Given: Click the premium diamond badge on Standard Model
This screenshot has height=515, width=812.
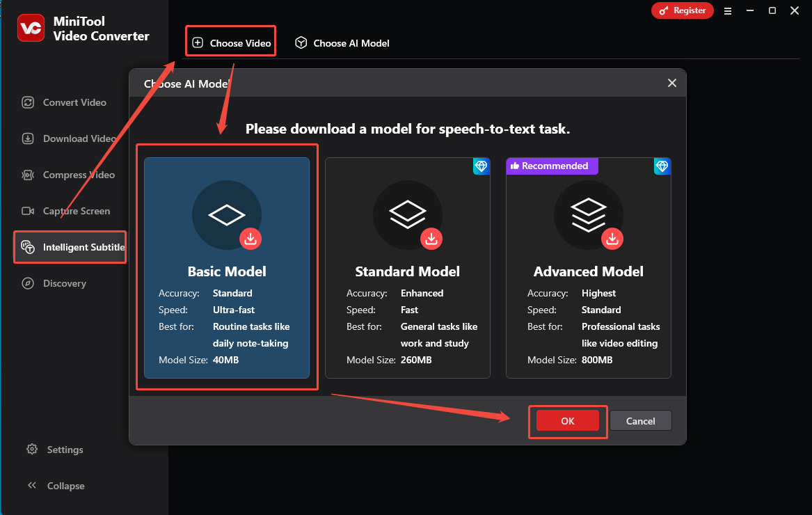Looking at the screenshot, I should [x=481, y=166].
